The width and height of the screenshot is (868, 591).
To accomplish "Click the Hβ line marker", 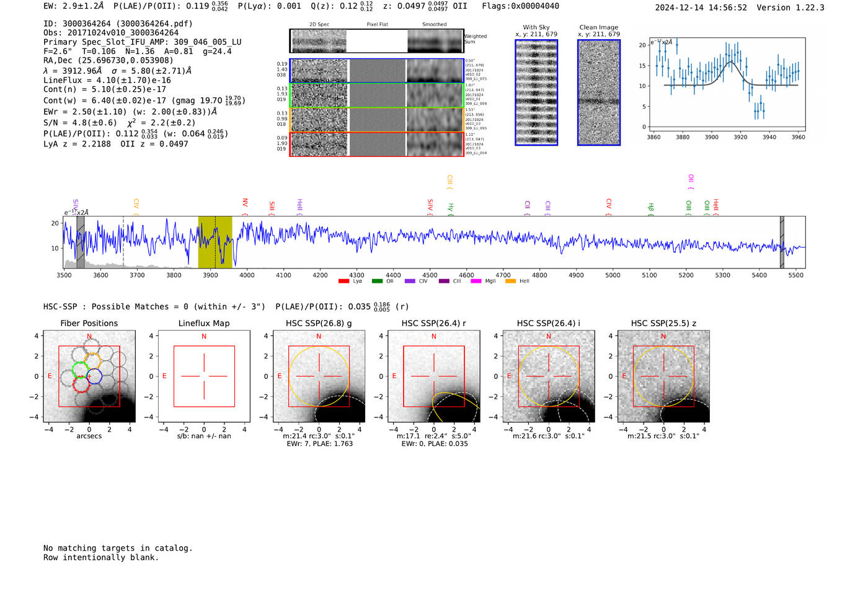I will click(x=650, y=210).
